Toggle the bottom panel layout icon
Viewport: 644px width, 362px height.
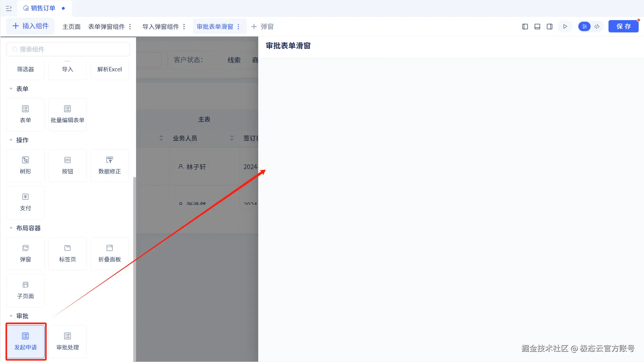(x=537, y=26)
